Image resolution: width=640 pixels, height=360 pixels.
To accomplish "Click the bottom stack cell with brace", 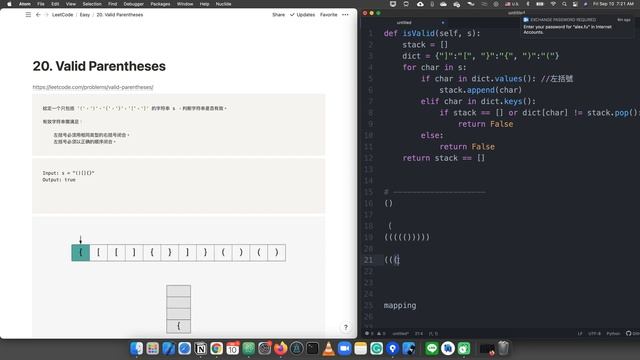I will (x=178, y=326).
